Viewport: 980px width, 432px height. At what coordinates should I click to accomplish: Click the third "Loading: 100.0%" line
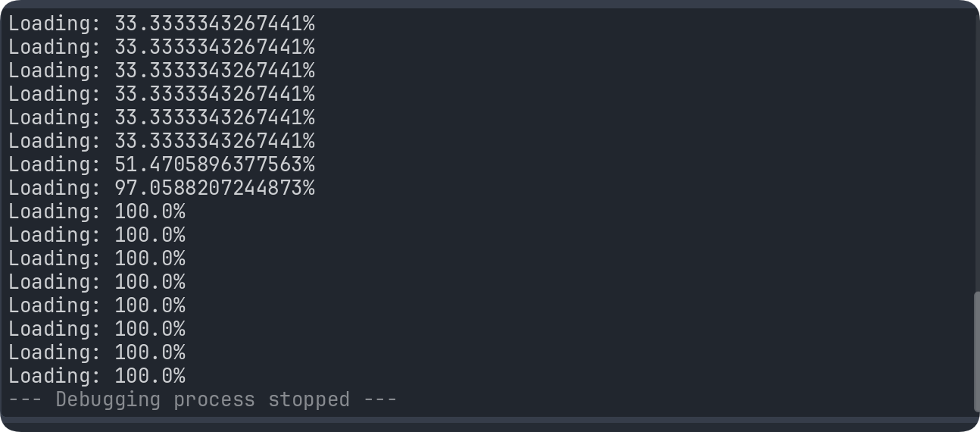pos(97,258)
